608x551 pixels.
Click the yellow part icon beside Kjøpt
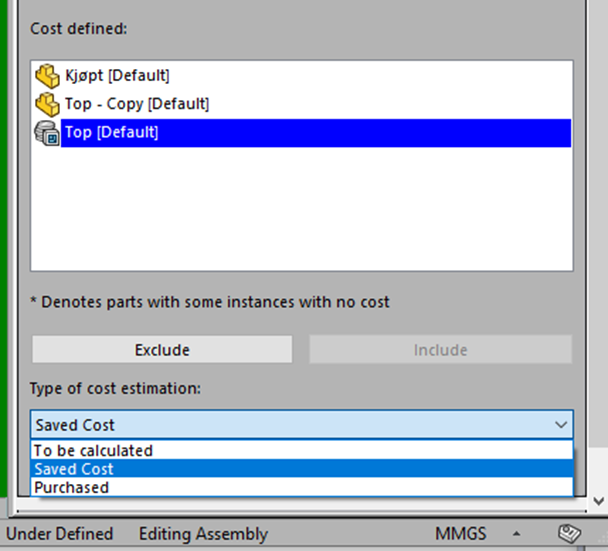tap(47, 76)
